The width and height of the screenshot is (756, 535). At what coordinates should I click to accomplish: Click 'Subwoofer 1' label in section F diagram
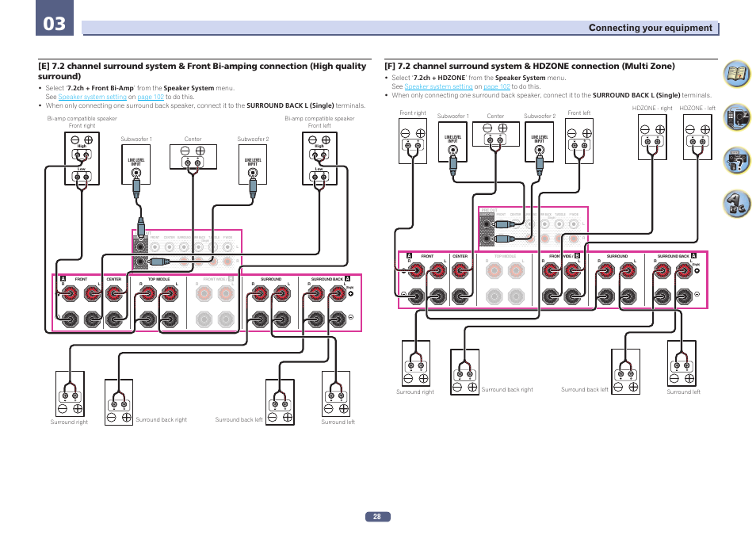tap(452, 117)
